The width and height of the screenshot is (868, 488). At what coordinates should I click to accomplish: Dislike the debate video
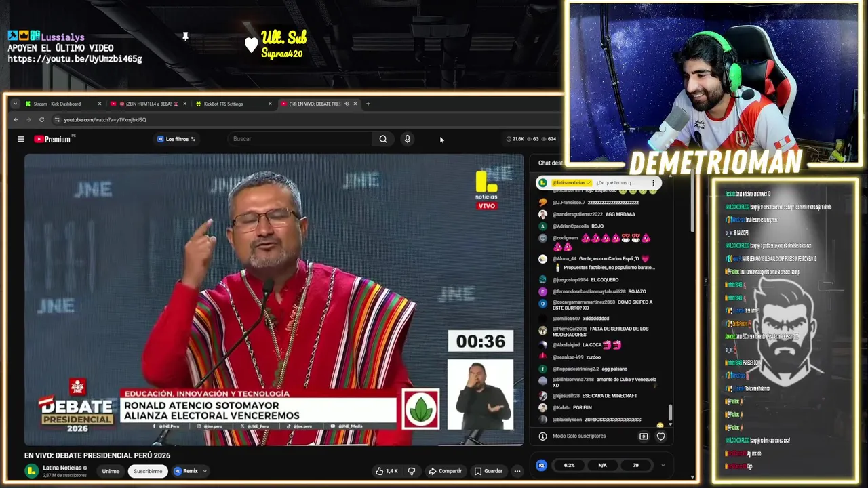411,471
